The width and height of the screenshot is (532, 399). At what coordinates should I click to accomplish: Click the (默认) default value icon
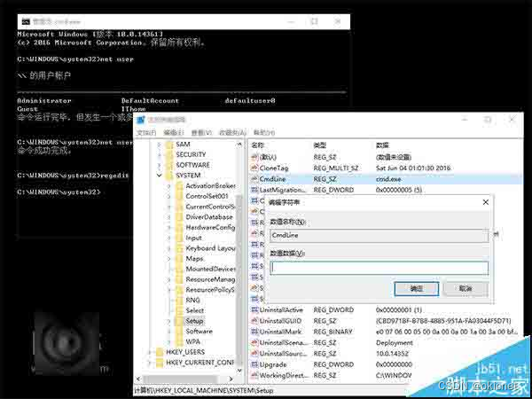click(x=254, y=157)
